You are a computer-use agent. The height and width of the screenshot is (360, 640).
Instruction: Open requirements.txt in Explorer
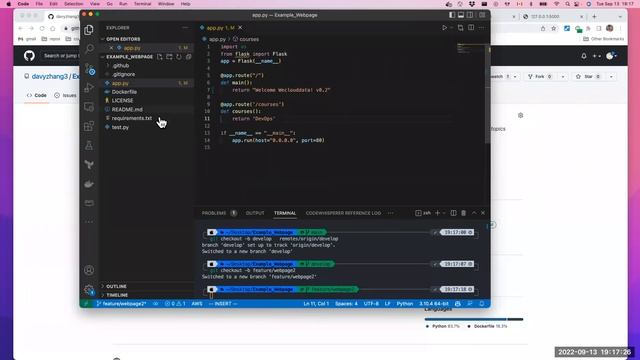(131, 118)
